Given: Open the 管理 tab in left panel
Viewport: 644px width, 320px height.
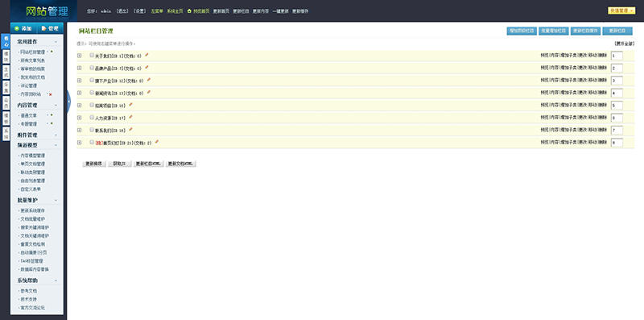Looking at the screenshot, I should click(50, 28).
